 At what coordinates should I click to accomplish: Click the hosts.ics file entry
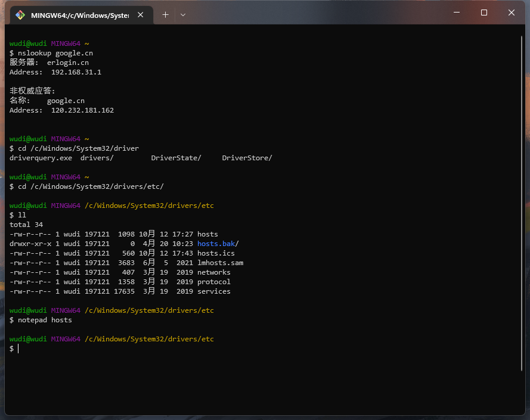coord(216,253)
